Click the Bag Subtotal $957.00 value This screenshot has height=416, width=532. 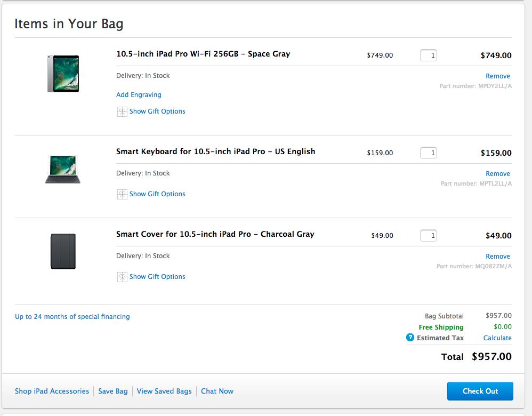coord(498,316)
